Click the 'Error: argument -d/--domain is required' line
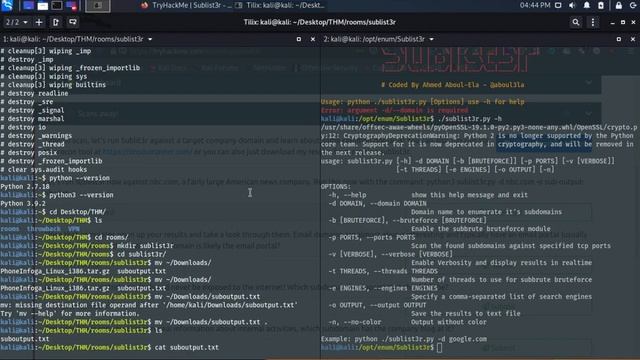The width and height of the screenshot is (640, 360). point(394,110)
